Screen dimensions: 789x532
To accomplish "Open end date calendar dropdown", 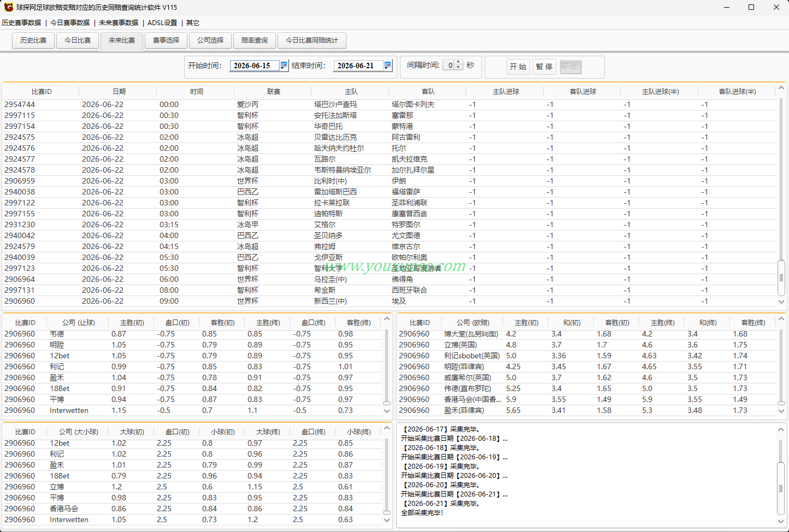I will click(x=387, y=66).
